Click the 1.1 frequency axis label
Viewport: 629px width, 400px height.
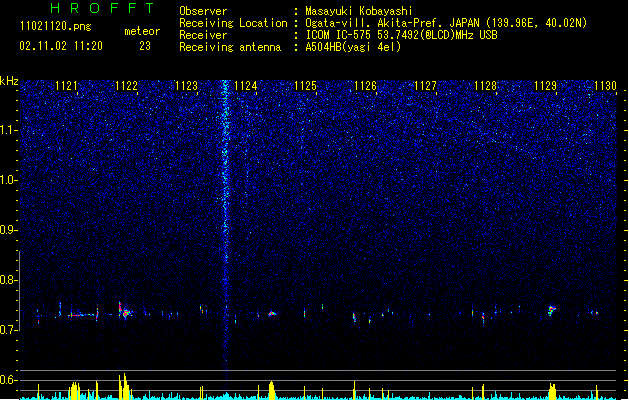click(x=9, y=130)
